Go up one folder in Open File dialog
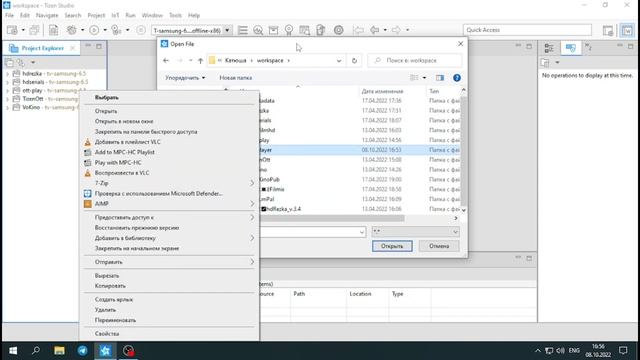This screenshot has height=360, width=640. pyautogui.click(x=200, y=60)
